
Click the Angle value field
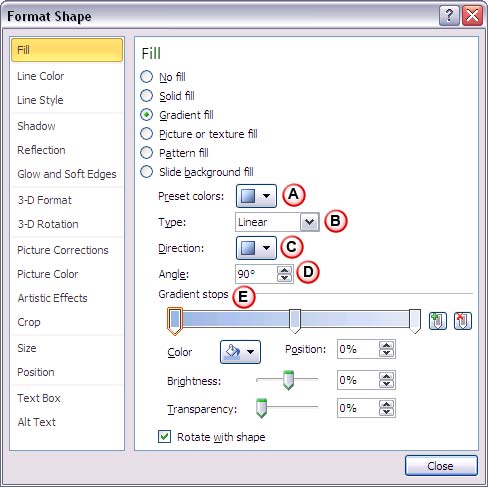(x=256, y=274)
